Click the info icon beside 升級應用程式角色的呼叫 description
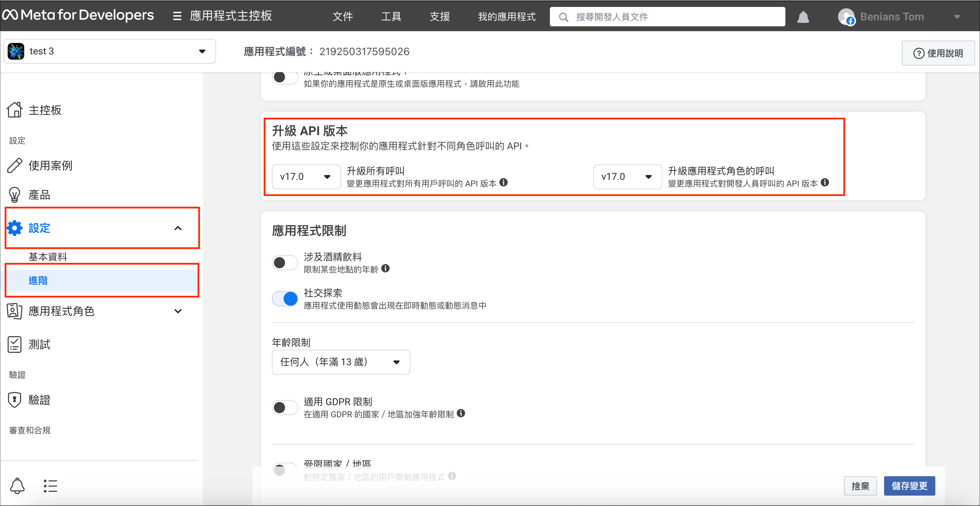Screen dimensions: 980x506 point(825,182)
